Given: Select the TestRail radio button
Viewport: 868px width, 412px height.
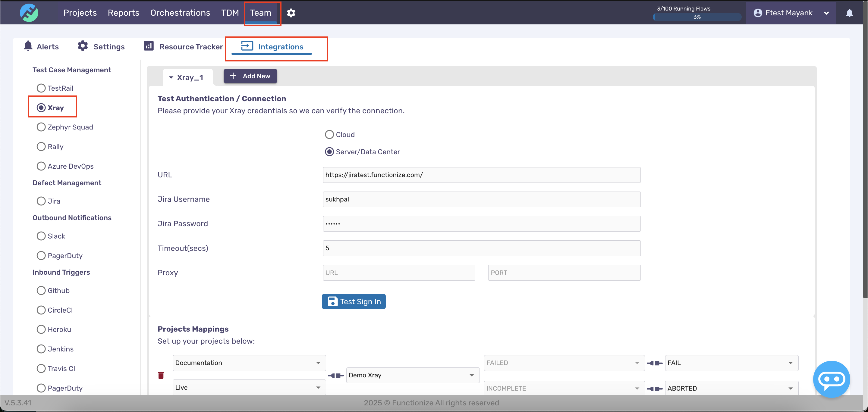Looking at the screenshot, I should [41, 88].
